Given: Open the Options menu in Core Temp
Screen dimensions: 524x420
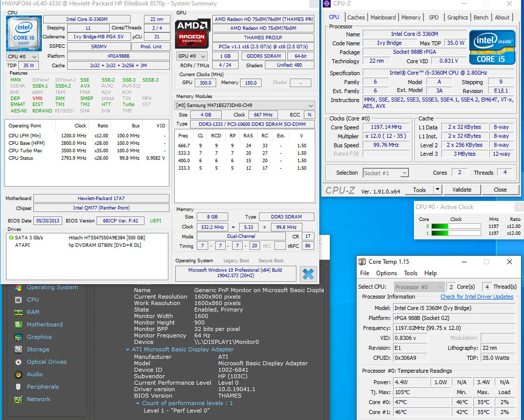Looking at the screenshot, I should (x=387, y=273).
